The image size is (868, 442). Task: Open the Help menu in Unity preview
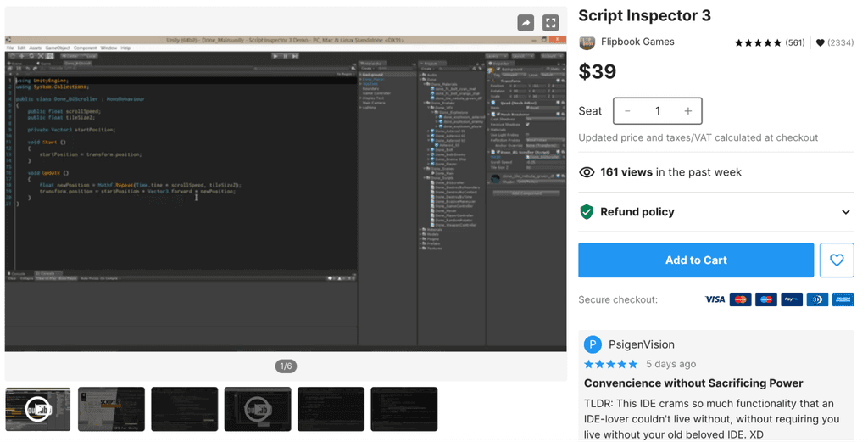(x=125, y=48)
